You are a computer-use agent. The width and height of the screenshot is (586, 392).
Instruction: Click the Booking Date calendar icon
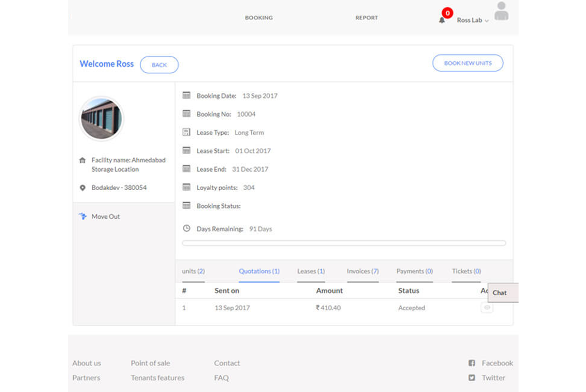[x=186, y=96]
